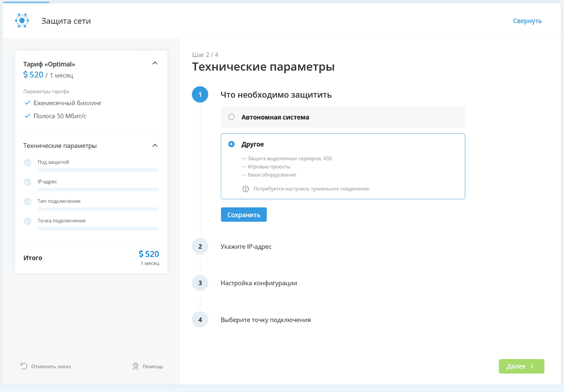Viewport: 564px width, 392px height.
Task: Click the Полоса 50 Мбит/с text
Action: (x=60, y=116)
